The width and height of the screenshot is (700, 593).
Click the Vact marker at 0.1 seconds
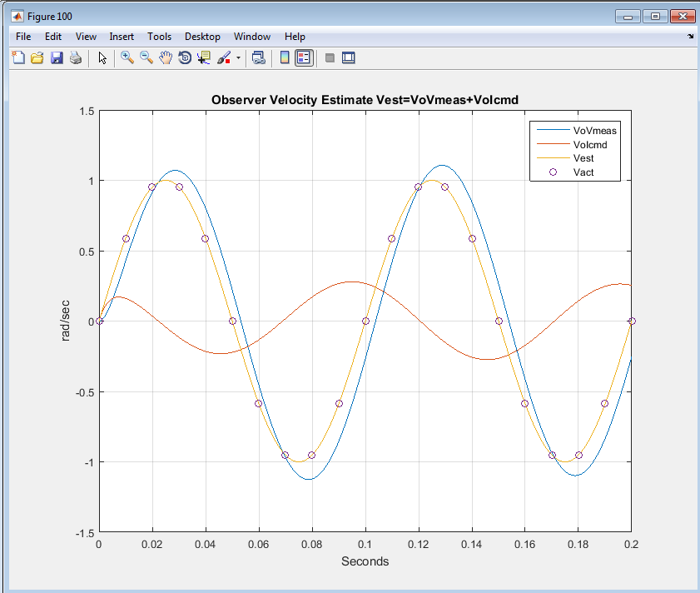(365, 321)
